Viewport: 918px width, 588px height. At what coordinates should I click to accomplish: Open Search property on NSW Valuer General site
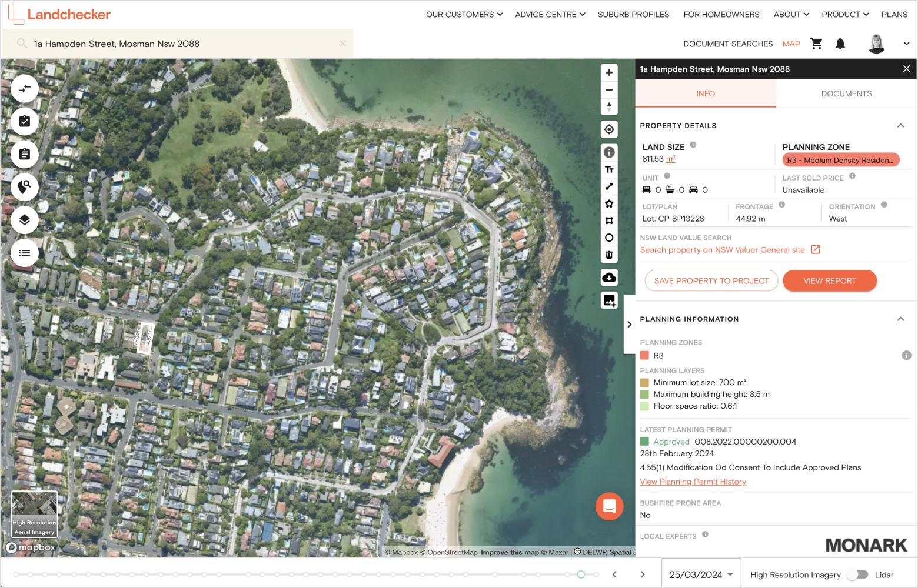click(722, 249)
